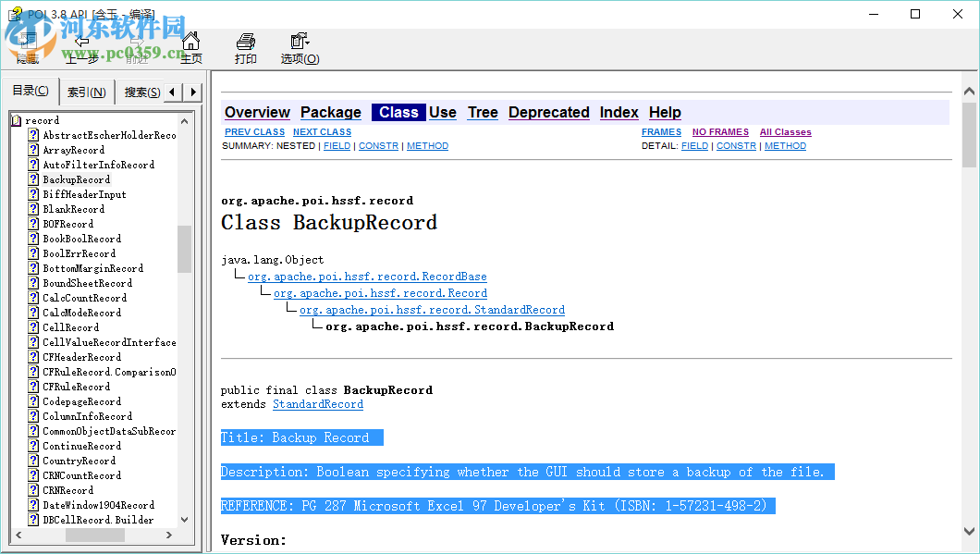Click help icon beside CountryRecord
The width and height of the screenshot is (980, 554).
click(x=34, y=461)
